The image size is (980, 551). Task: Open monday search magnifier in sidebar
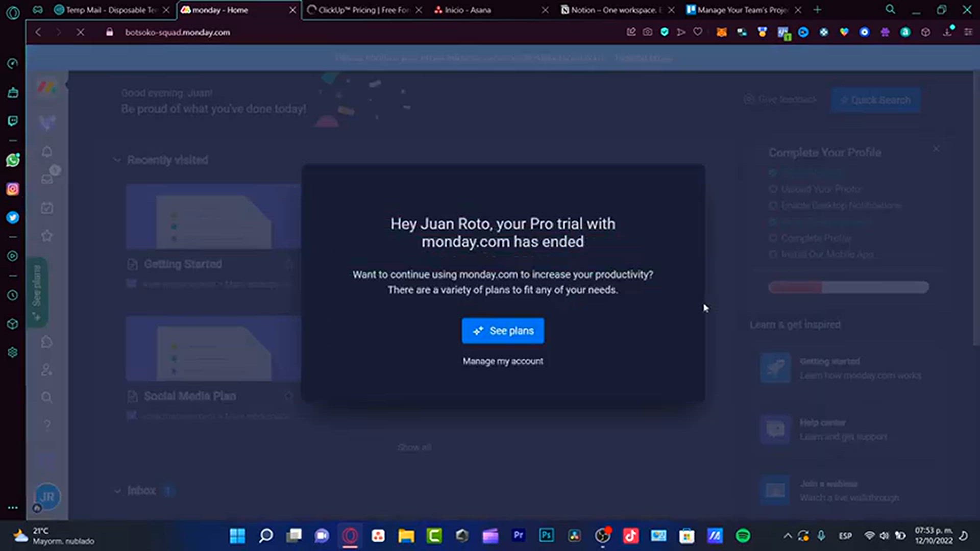pyautogui.click(x=47, y=397)
